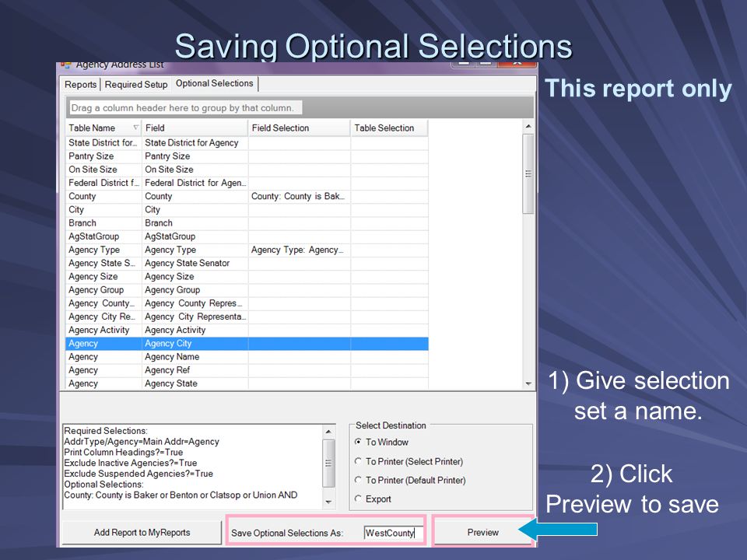Image resolution: width=747 pixels, height=560 pixels.
Task: Select the Agency City Representative row
Action: click(247, 317)
